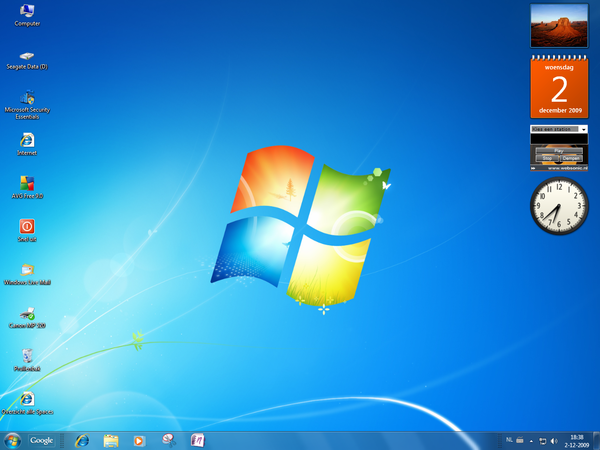Show hidden system tray icons
This screenshot has height=450, width=600.
click(531, 441)
